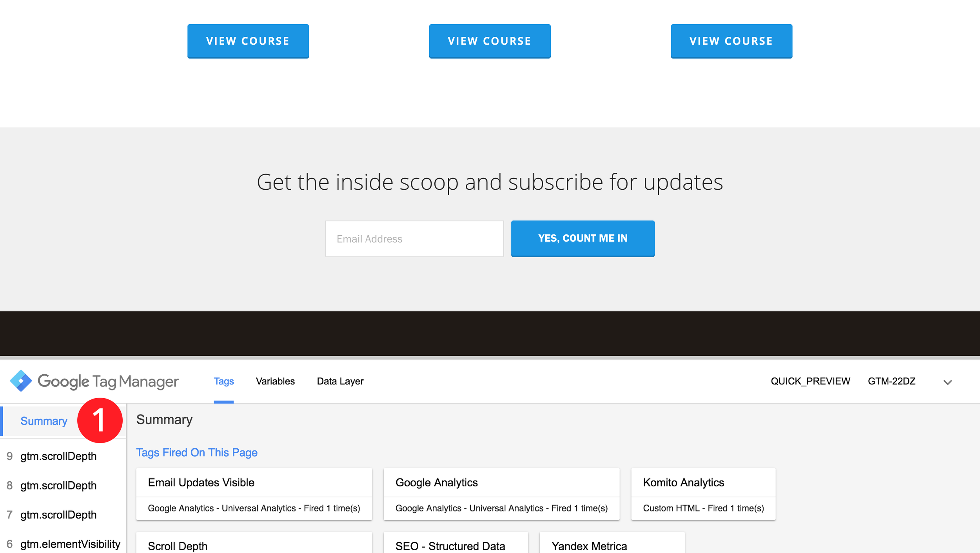980x553 pixels.
Task: Click the Google Tag Manager logo icon
Action: (21, 381)
